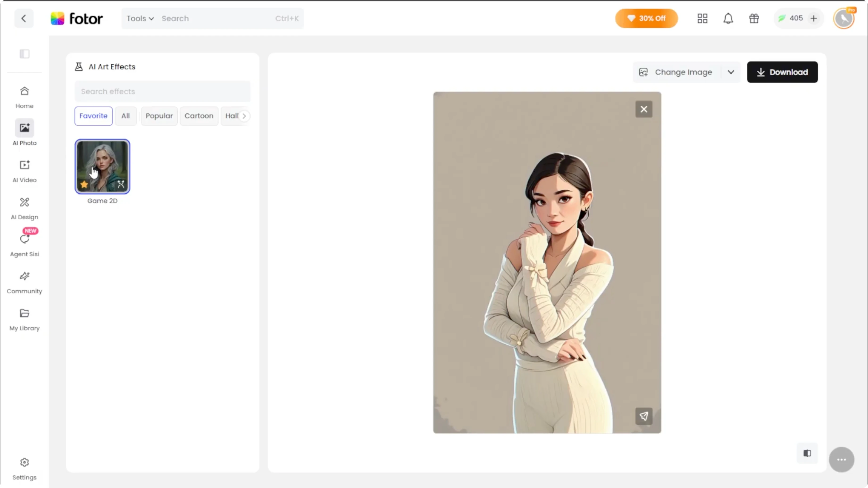The height and width of the screenshot is (488, 868).
Task: View the 405 credits balance
Action: pos(790,18)
